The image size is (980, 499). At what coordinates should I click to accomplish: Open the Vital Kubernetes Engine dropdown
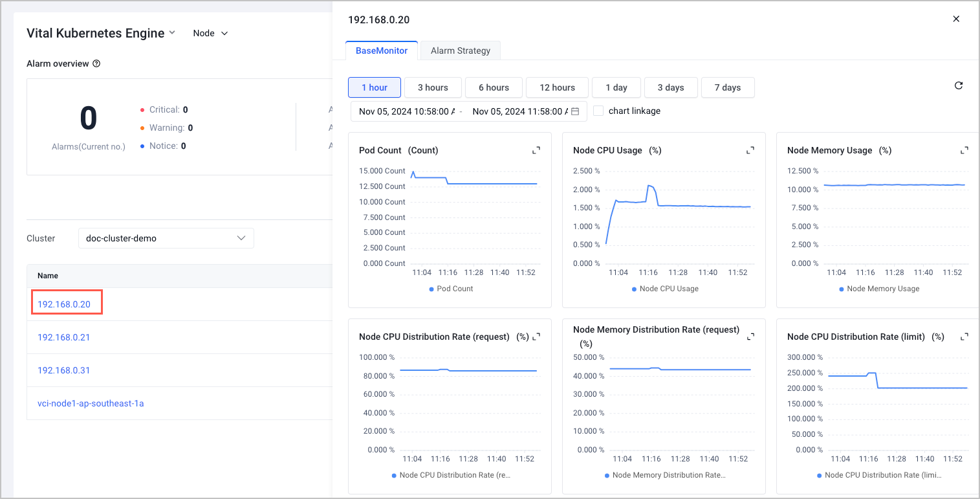(x=101, y=33)
